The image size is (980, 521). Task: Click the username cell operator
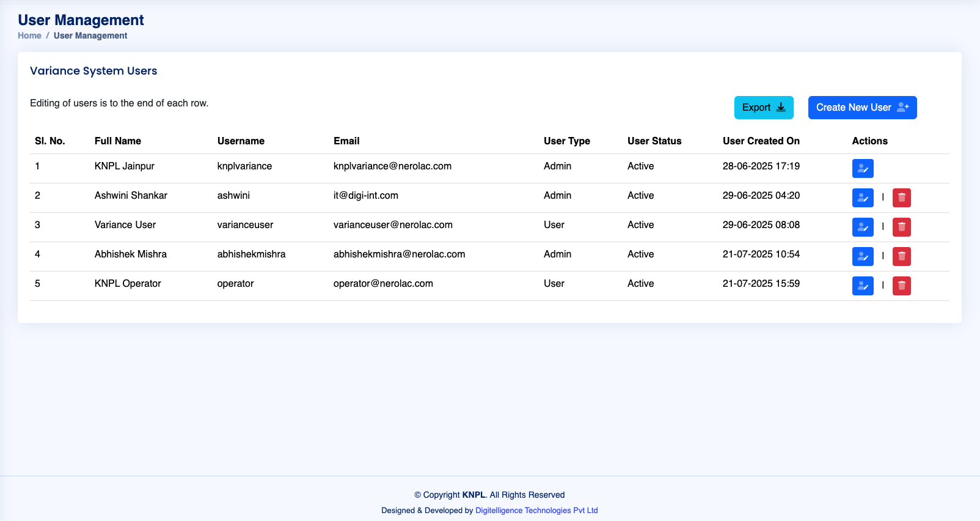coord(235,284)
